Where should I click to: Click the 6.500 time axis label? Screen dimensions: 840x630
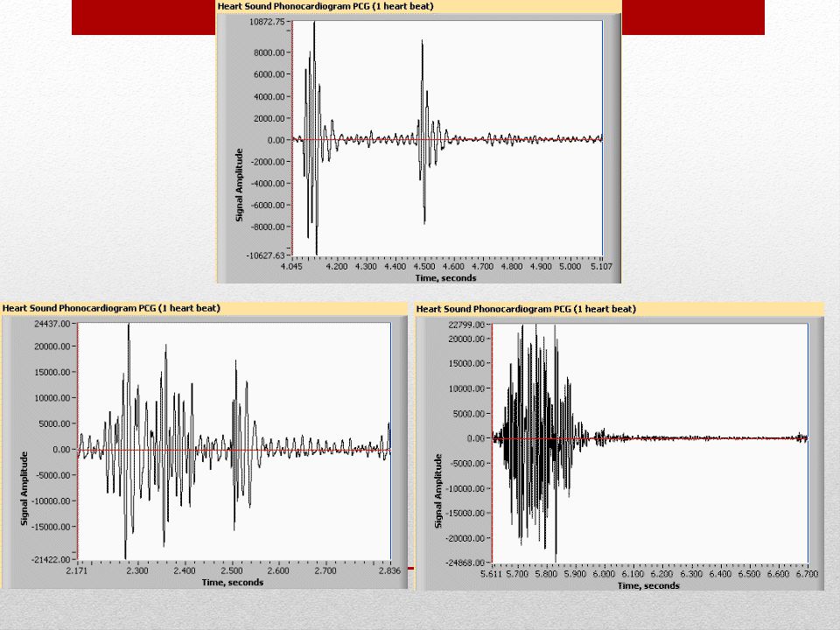coord(750,574)
